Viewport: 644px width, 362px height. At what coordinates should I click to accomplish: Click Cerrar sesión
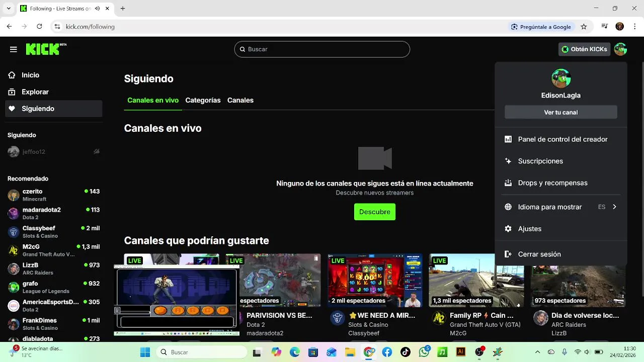click(561, 254)
